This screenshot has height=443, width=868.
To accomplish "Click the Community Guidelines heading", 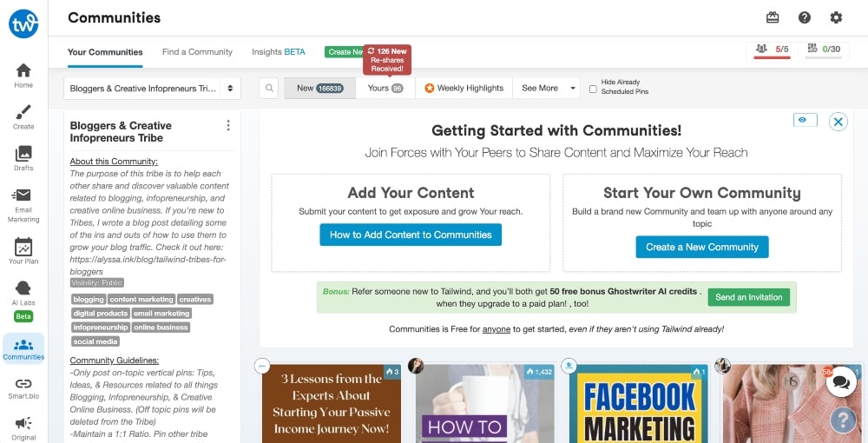I will pos(114,360).
